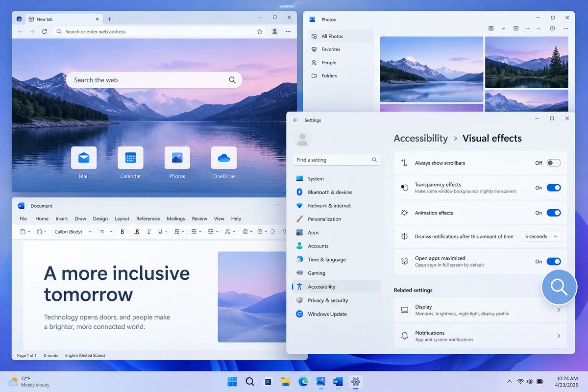588x392 pixels.
Task: Show hidden icons with the tray chevron
Action: tap(509, 382)
